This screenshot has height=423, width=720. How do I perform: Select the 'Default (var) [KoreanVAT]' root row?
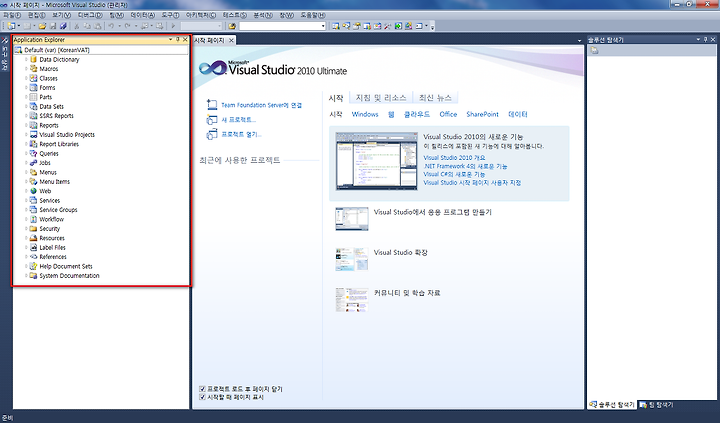click(x=101, y=50)
